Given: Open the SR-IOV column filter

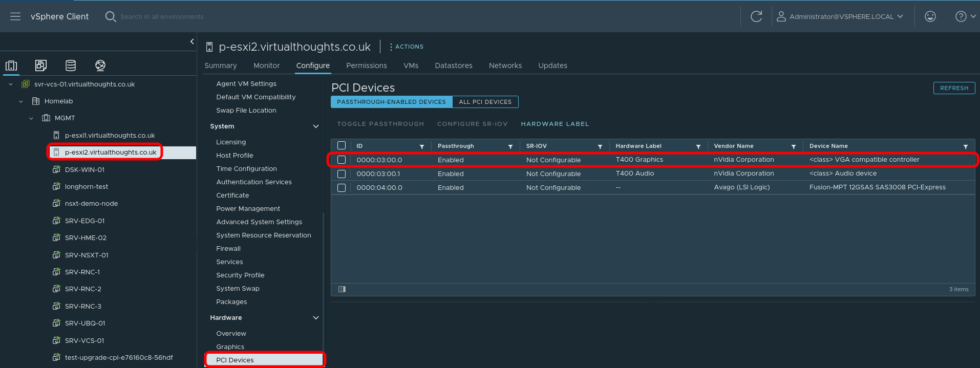Looking at the screenshot, I should [x=600, y=146].
